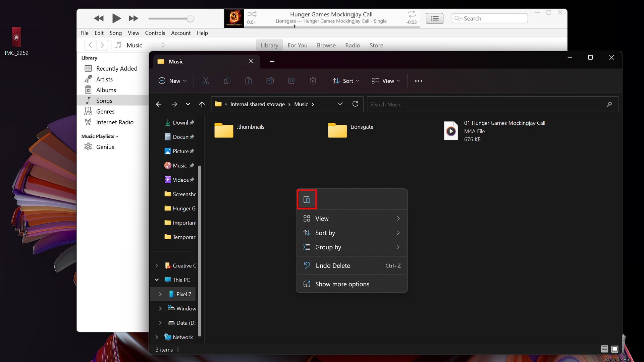The width and height of the screenshot is (644, 362).
Task: Open the iTunes up-next list button
Action: point(434,18)
